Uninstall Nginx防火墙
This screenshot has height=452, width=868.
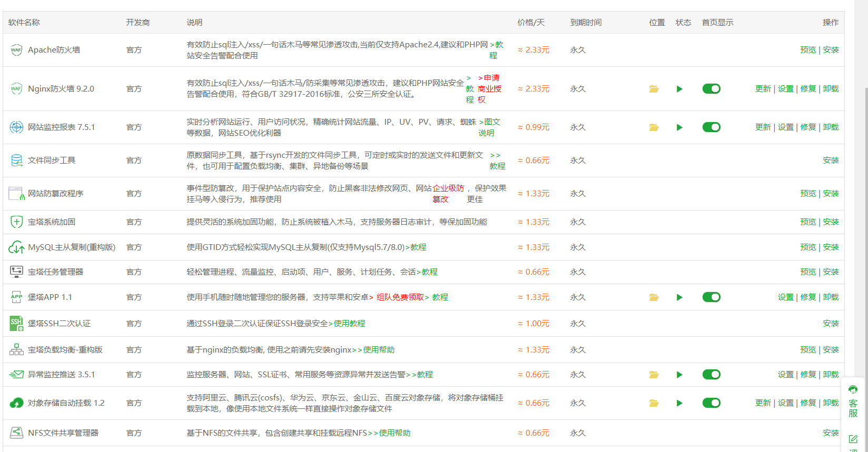pos(831,89)
